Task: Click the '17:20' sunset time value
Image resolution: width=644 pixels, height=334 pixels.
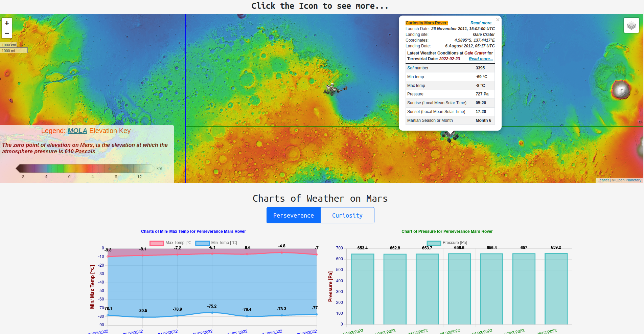Action: [x=481, y=112]
